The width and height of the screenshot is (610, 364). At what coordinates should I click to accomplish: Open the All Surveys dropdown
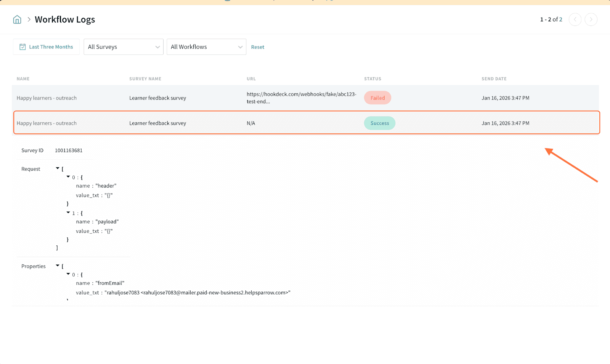pos(124,47)
